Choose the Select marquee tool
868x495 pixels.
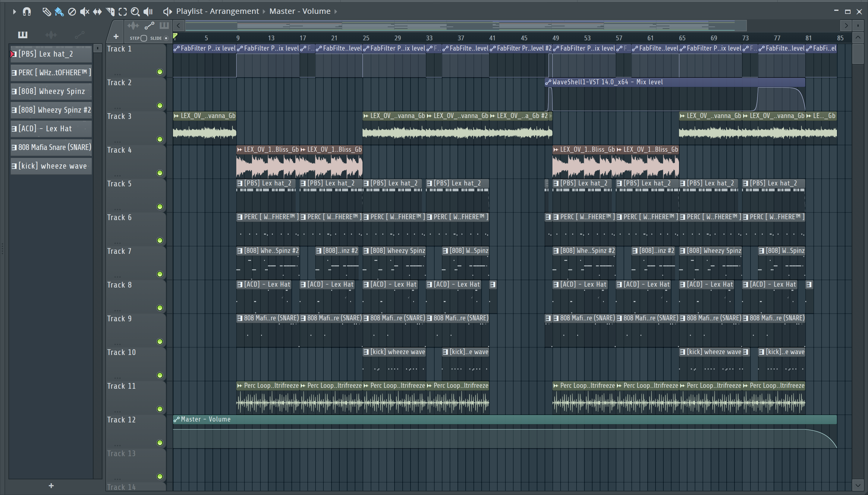pyautogui.click(x=122, y=12)
